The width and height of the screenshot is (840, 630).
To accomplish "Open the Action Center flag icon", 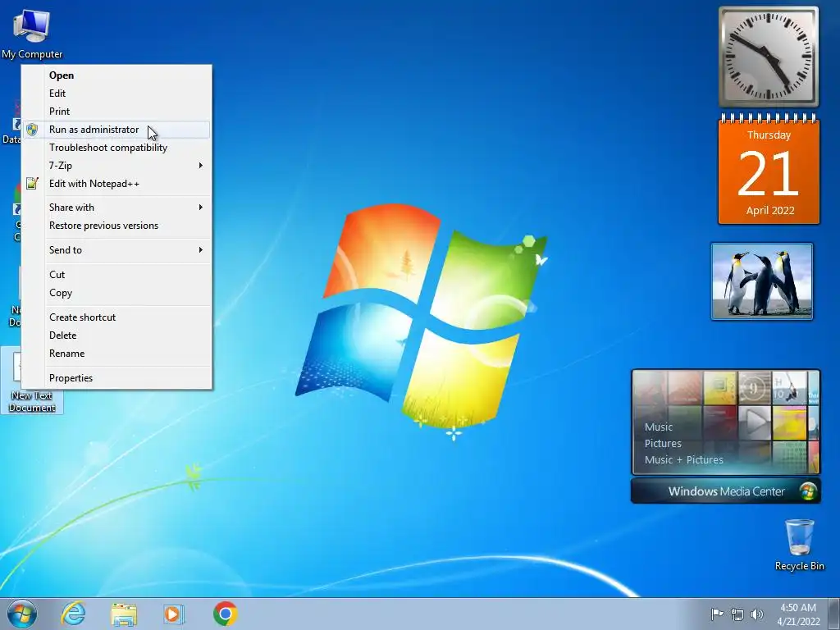I will click(x=717, y=614).
